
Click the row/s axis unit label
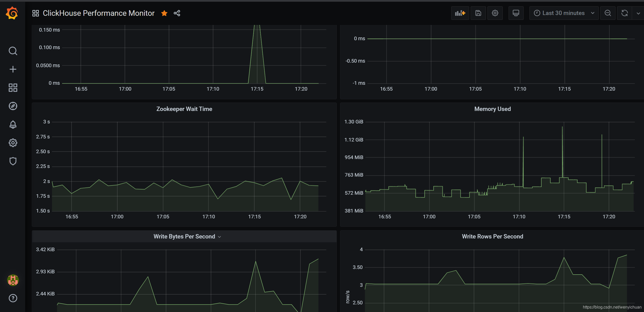pos(348,297)
